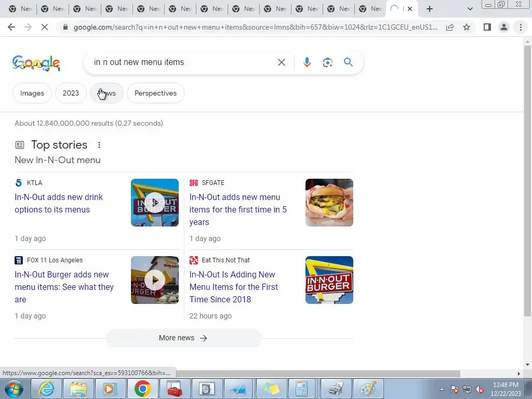Open Top stories three-dot options
Screen dimensions: 532x399
99,145
